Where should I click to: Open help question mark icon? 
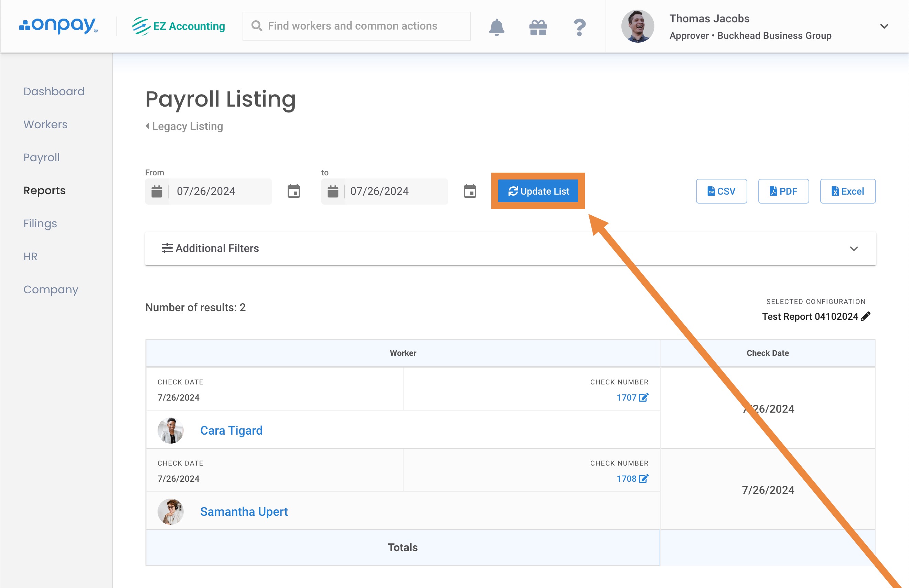tap(579, 27)
